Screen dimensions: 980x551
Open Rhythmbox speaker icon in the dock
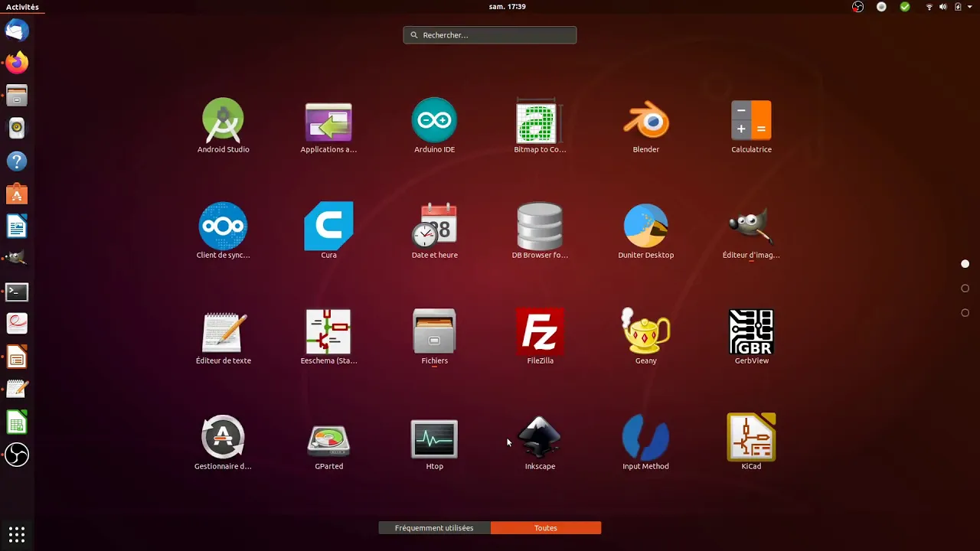click(x=17, y=129)
